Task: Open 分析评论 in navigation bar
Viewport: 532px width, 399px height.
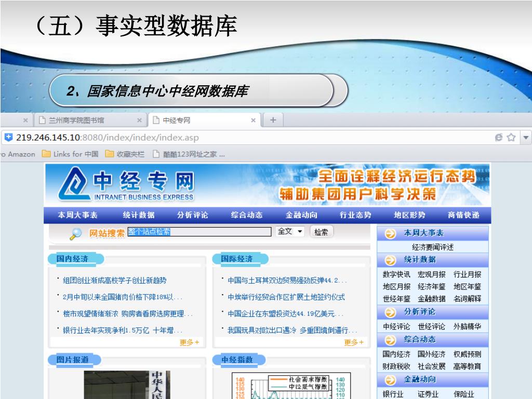Action: click(193, 215)
